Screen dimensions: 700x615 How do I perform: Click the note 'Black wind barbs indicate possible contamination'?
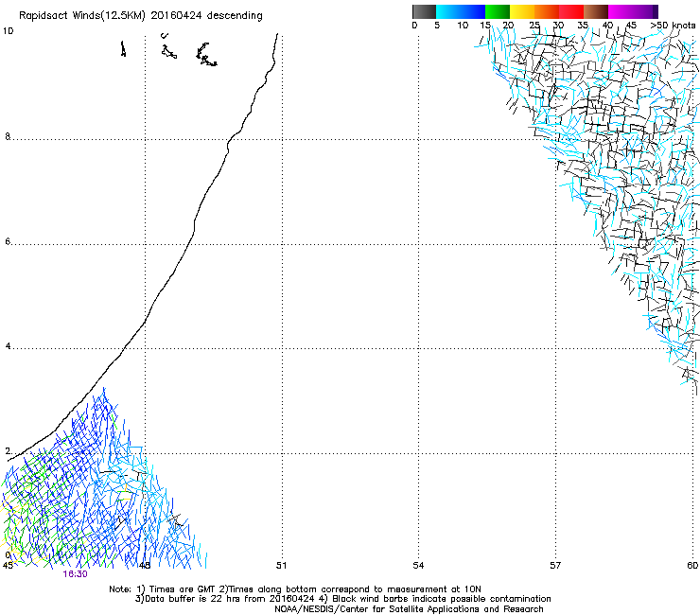click(x=442, y=599)
